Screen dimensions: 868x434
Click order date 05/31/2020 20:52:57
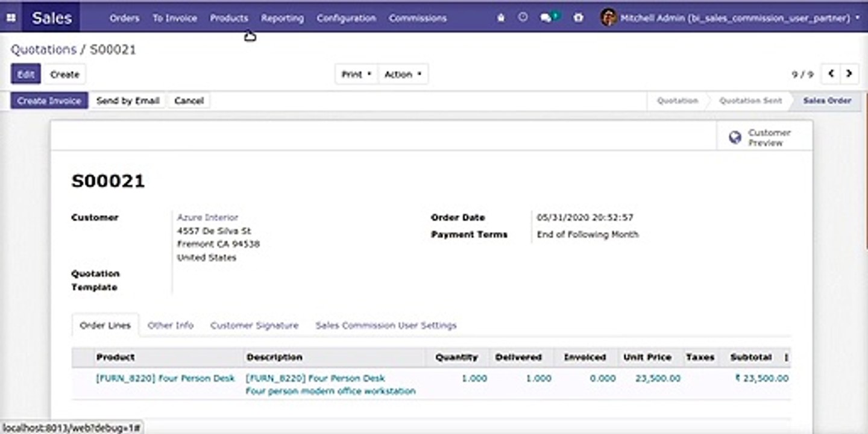(585, 217)
